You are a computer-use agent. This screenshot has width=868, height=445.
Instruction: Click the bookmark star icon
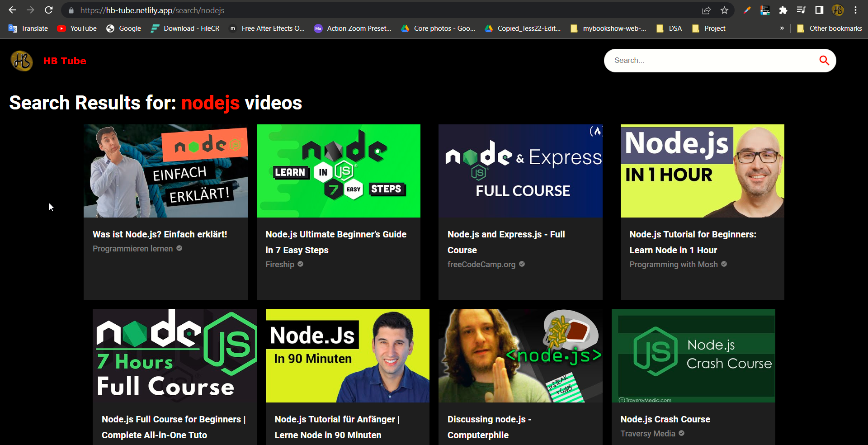pyautogui.click(x=725, y=10)
